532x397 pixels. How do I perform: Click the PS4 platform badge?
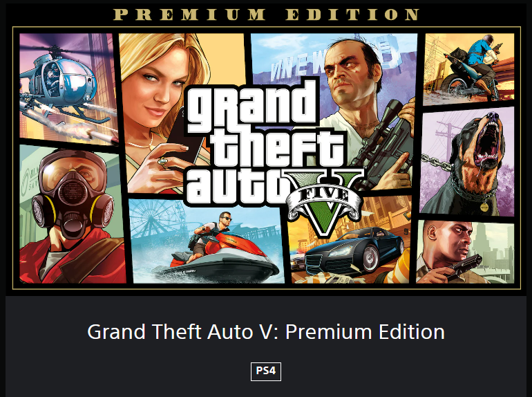(266, 371)
